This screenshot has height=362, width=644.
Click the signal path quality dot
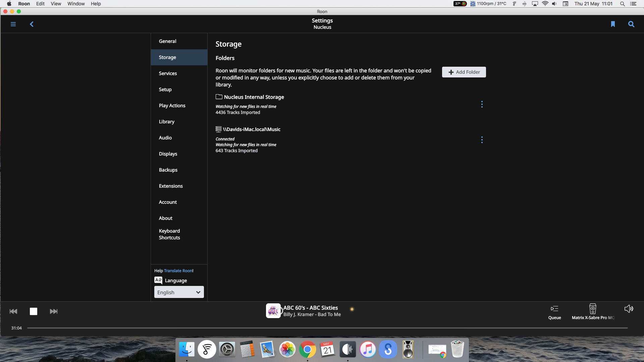pyautogui.click(x=352, y=309)
